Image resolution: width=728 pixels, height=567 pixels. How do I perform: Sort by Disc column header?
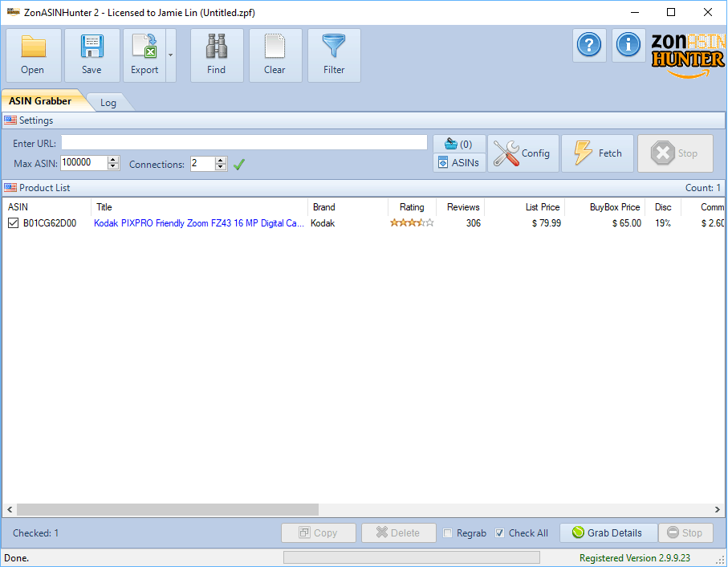point(663,207)
